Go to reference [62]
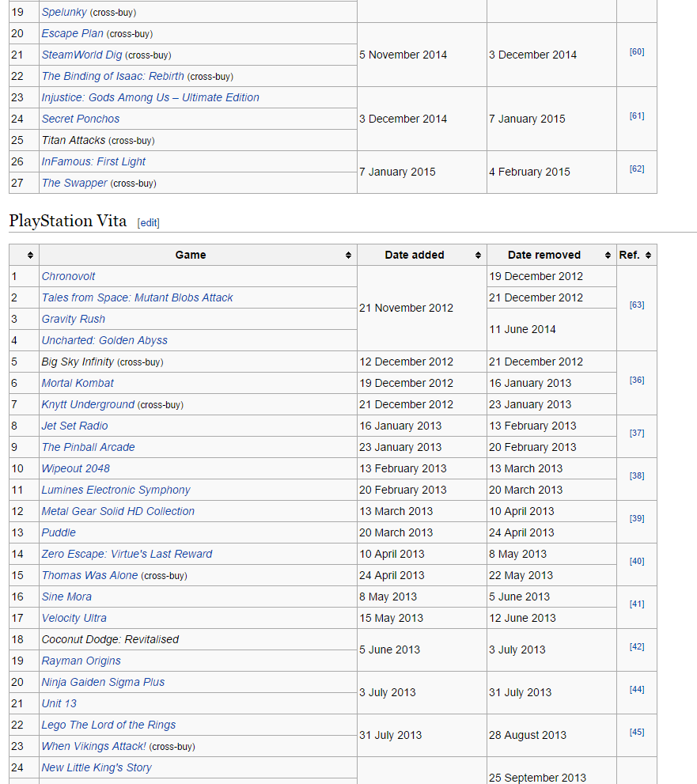 (637, 169)
